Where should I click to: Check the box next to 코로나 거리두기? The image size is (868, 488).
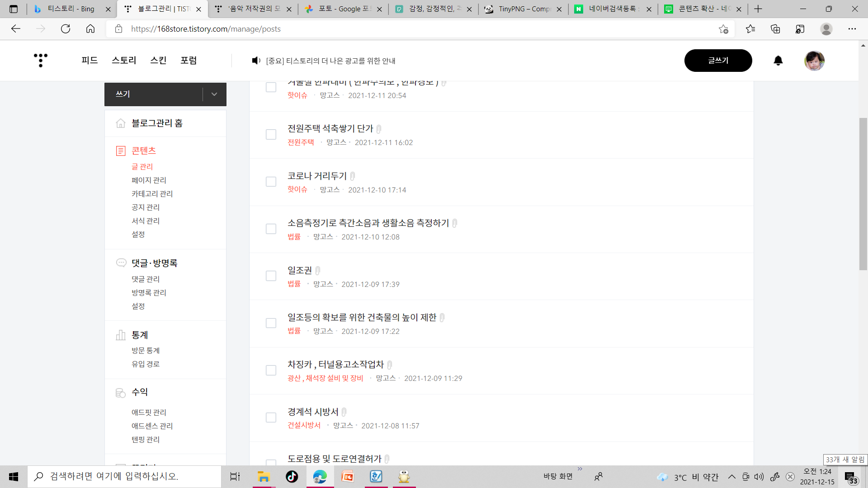pos(271,182)
